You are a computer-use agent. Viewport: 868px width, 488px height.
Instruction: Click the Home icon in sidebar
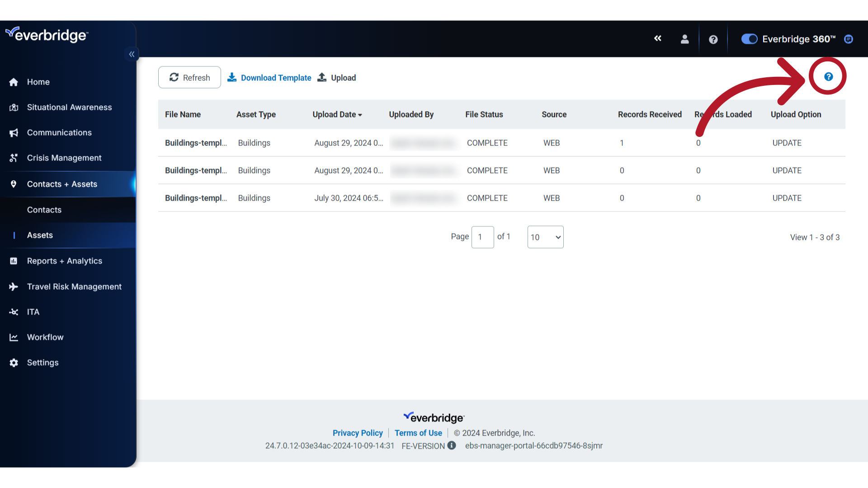coord(14,82)
